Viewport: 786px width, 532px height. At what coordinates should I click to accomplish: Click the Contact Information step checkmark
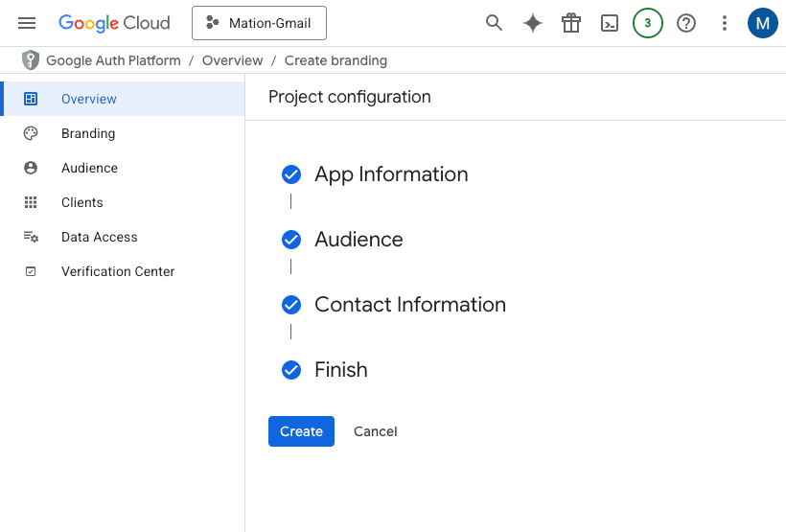click(x=291, y=305)
